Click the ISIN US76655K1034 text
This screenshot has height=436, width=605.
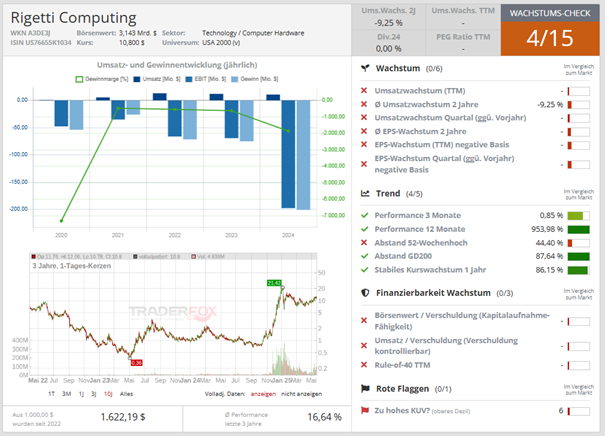41,42
